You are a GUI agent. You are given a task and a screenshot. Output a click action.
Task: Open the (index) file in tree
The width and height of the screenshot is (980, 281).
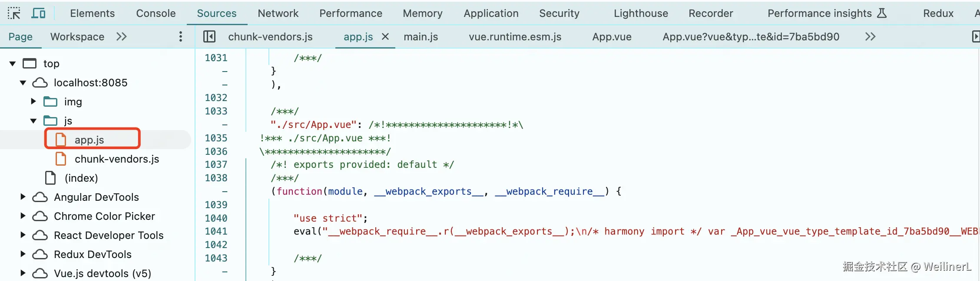(81, 178)
